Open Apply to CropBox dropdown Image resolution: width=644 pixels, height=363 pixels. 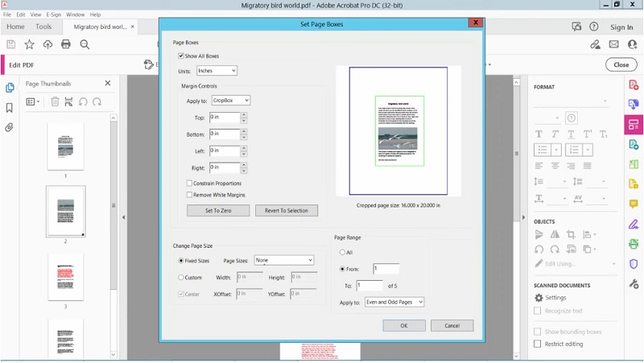coord(231,100)
